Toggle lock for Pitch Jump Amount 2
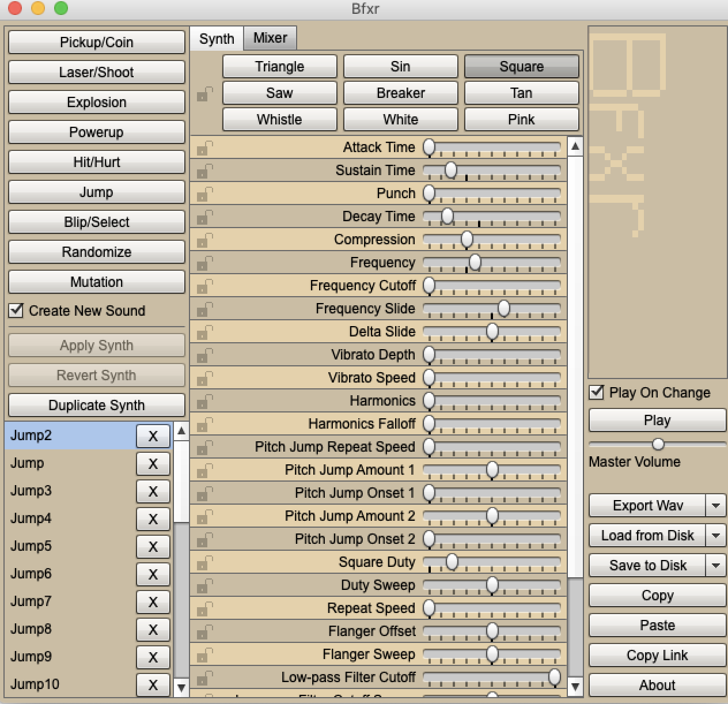 click(204, 517)
